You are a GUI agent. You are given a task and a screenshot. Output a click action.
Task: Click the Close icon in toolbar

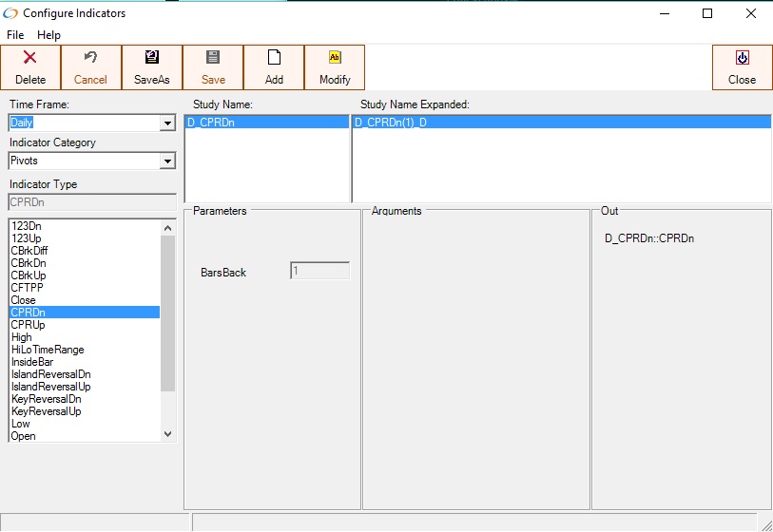[x=742, y=58]
